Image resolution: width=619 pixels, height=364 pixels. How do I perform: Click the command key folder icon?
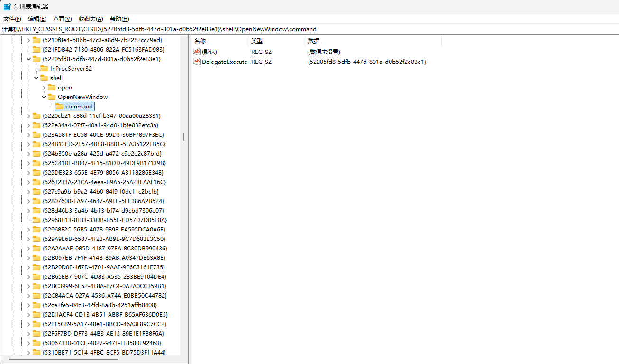click(59, 107)
